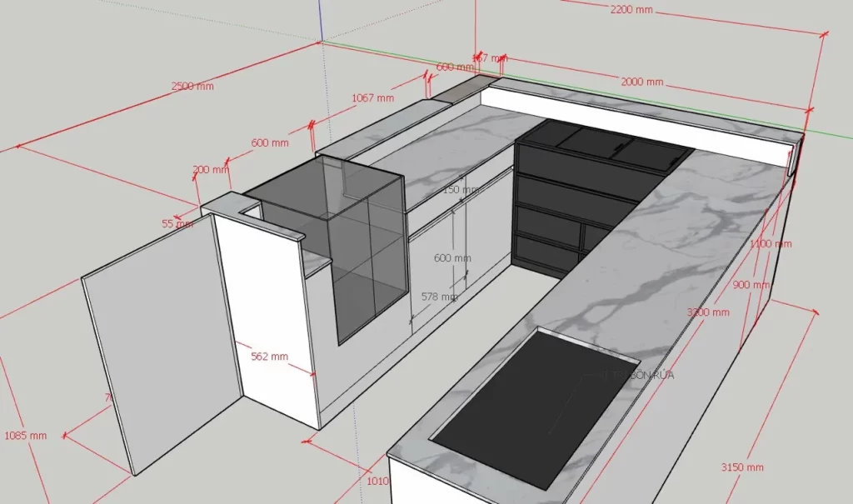Click the 1010 dimension label

tap(378, 480)
